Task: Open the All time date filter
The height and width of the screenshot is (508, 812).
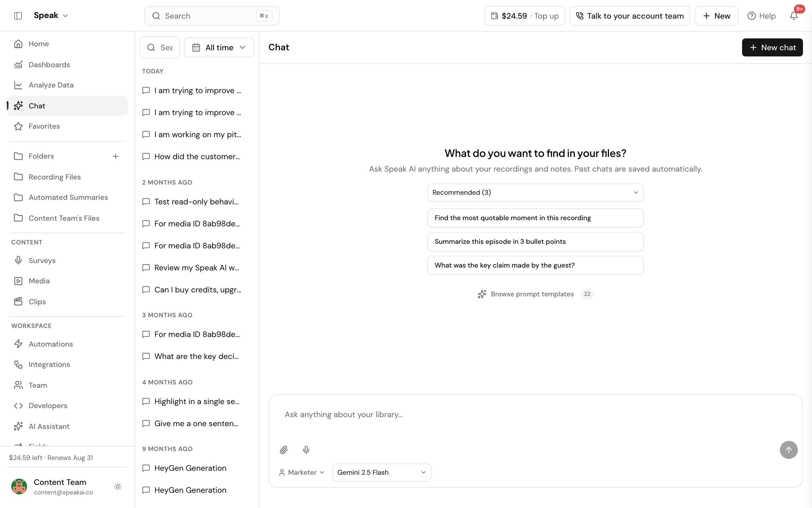Action: pyautogui.click(x=219, y=47)
